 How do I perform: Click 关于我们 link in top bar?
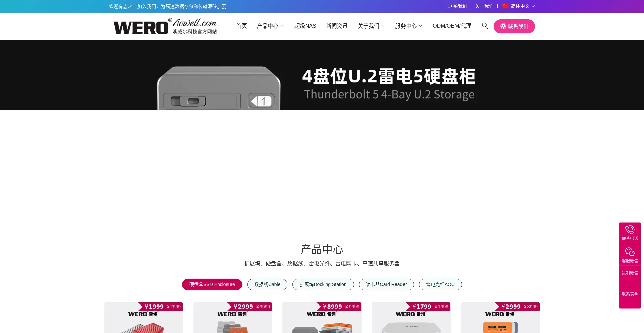484,6
